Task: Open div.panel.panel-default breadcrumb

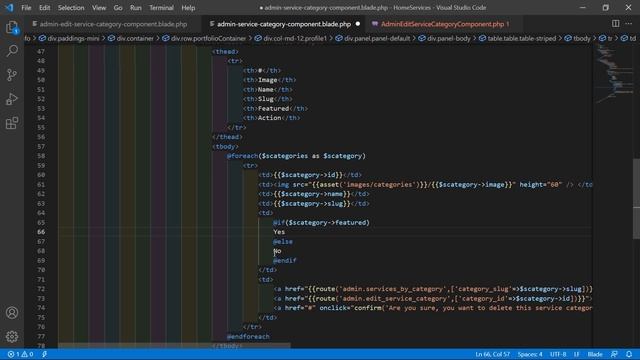Action: click(377, 38)
